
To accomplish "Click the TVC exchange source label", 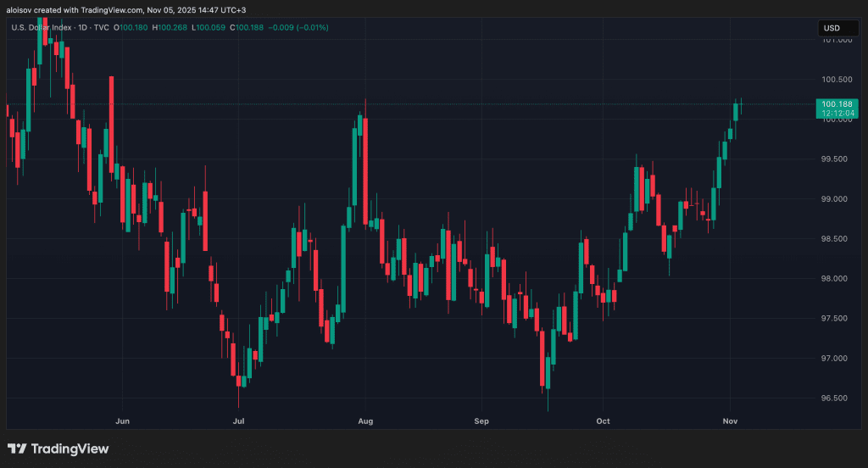I will (x=102, y=28).
